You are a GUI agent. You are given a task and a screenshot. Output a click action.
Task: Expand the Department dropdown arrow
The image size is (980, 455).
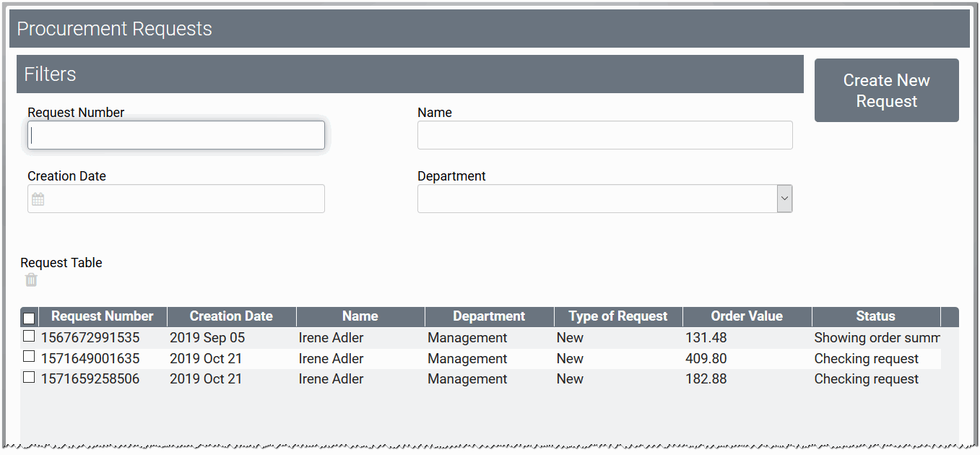784,199
